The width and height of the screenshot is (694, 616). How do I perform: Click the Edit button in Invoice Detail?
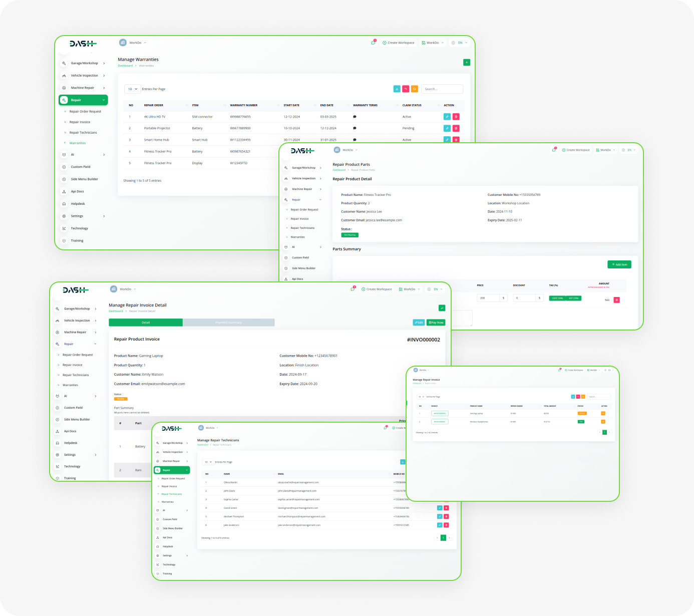click(419, 323)
